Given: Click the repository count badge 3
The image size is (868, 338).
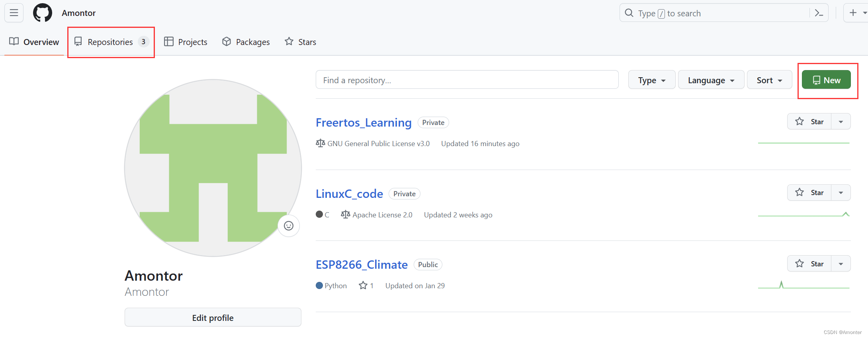Looking at the screenshot, I should [143, 42].
